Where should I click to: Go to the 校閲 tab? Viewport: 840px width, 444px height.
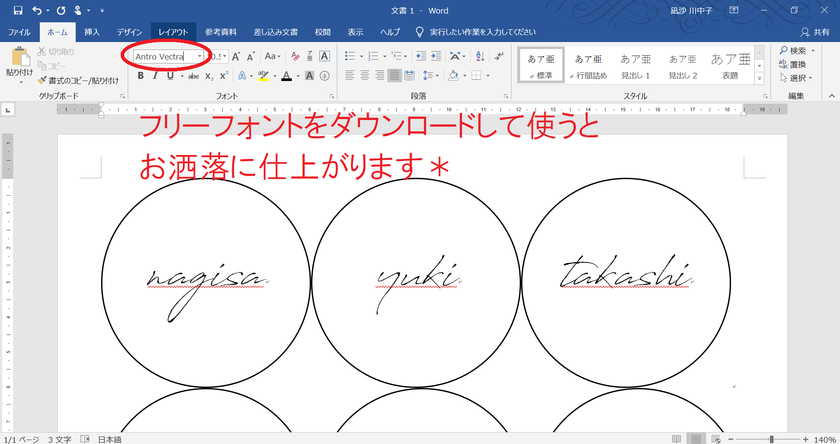click(322, 32)
